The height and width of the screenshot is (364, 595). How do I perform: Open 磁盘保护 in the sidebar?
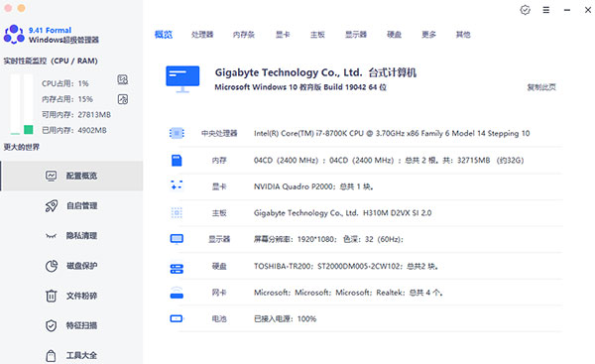72,266
